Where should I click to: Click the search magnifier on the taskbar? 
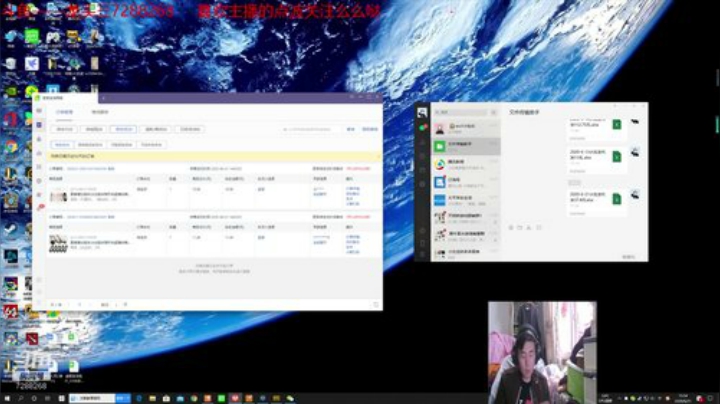(21, 398)
